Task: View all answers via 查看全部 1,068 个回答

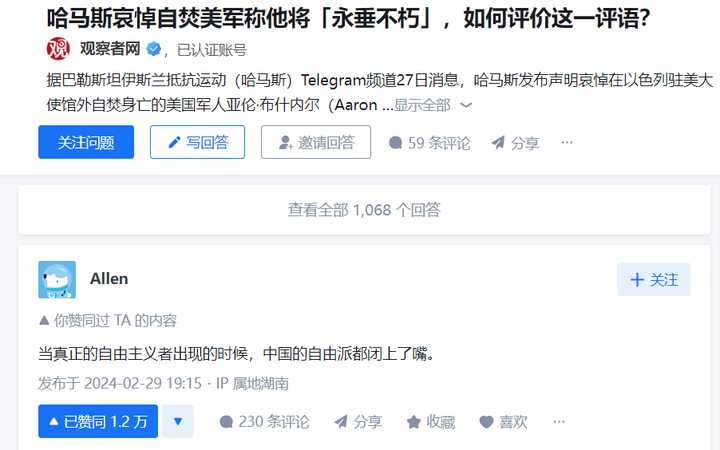Action: tap(364, 210)
